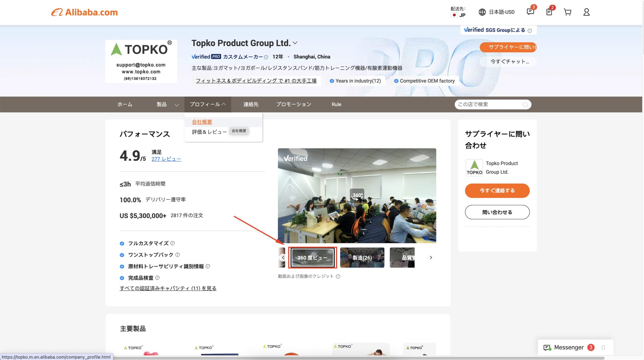Select 評価＆レビュー from the profile menu

209,132
